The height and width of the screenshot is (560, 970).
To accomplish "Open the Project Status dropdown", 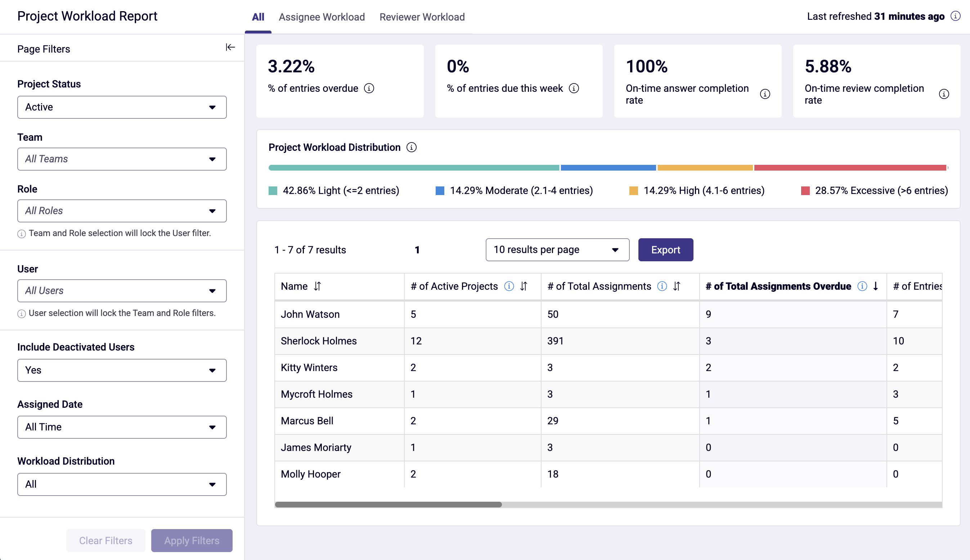I will (122, 107).
